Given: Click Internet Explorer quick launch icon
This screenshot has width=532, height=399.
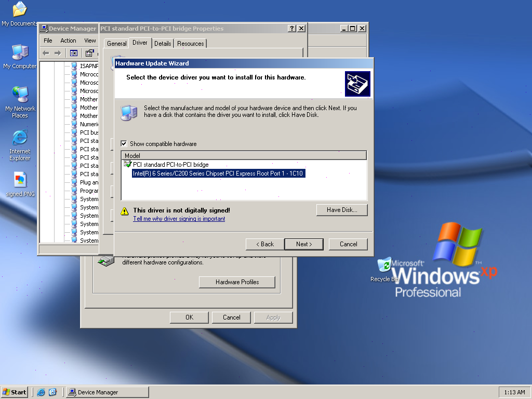Looking at the screenshot, I should tap(41, 392).
